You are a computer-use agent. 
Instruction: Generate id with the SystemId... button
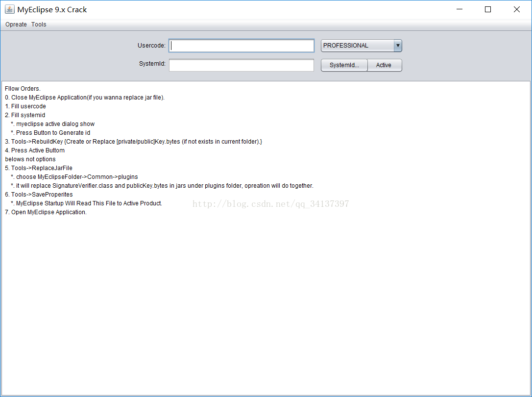[344, 65]
